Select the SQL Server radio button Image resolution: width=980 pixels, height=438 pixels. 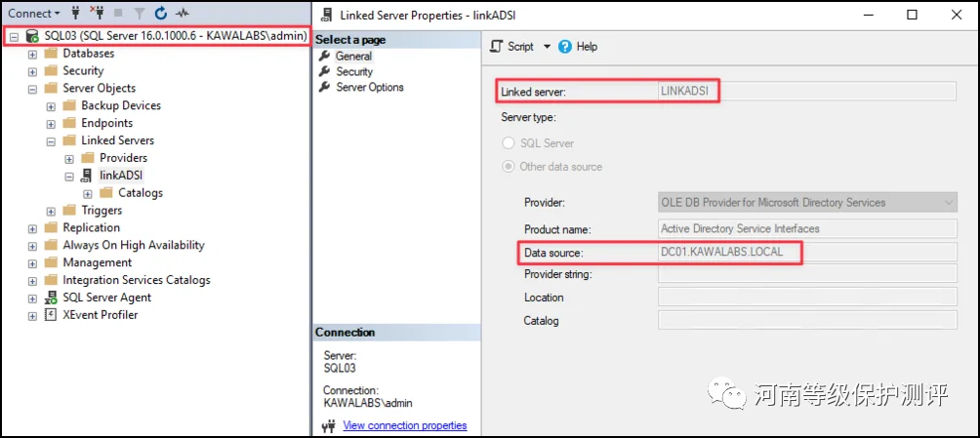tap(509, 143)
